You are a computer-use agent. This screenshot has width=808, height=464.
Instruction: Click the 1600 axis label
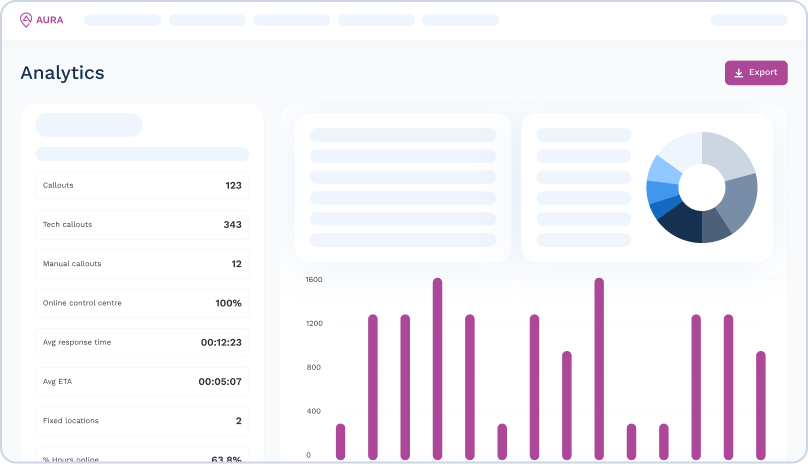(x=314, y=279)
